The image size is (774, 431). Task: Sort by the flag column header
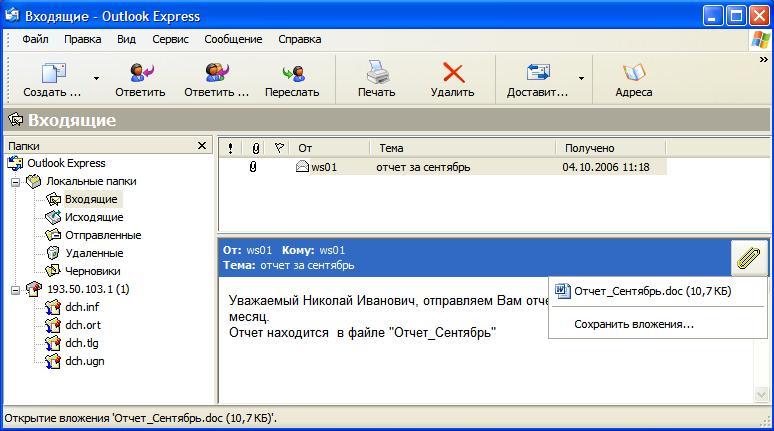[x=279, y=148]
